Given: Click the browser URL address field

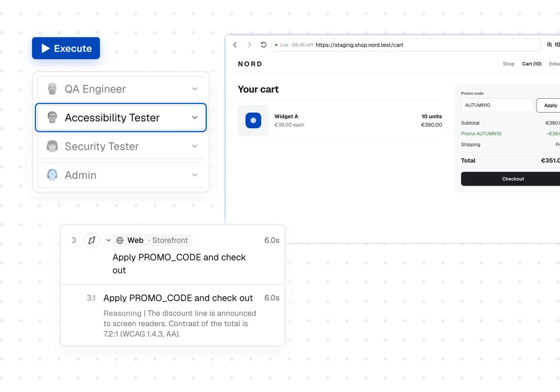Looking at the screenshot, I should coord(406,45).
